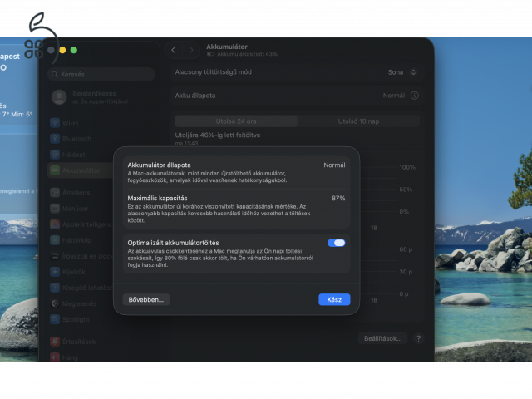Image resolution: width=532 pixels, height=399 pixels.
Task: Toggle Optimalizált akkumulátortöltés switch
Action: tap(336, 243)
